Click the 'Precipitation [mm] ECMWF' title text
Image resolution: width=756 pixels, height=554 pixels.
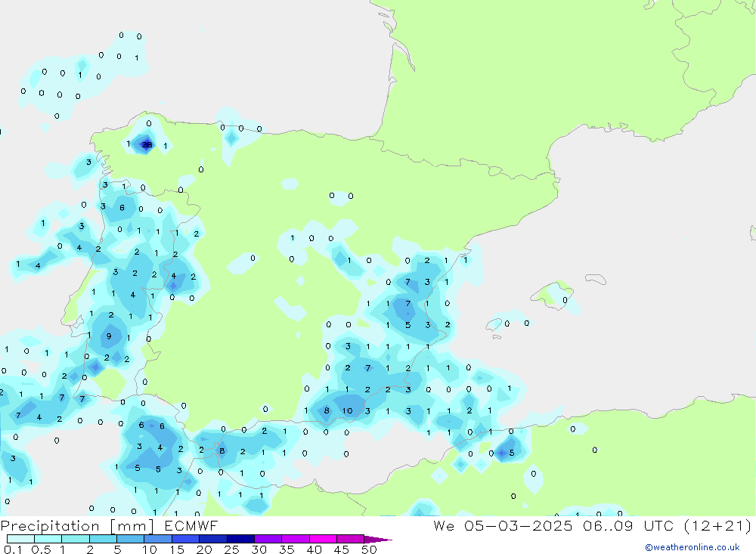click(109, 525)
